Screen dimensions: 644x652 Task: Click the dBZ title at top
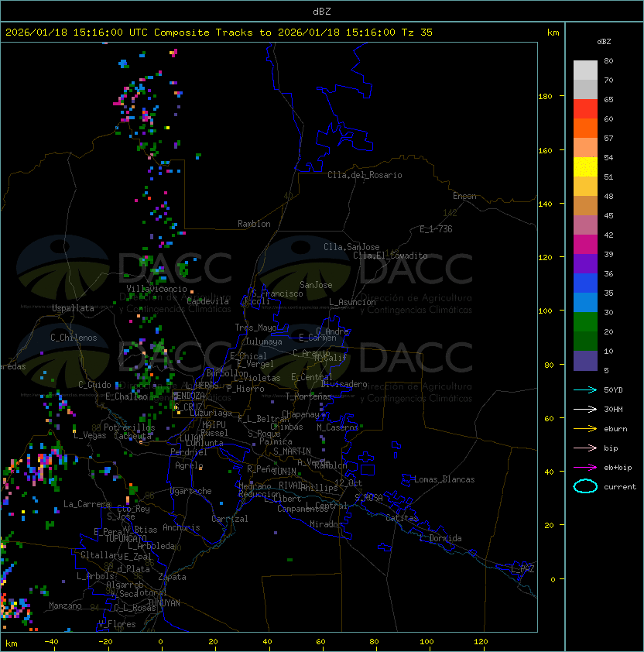point(321,11)
